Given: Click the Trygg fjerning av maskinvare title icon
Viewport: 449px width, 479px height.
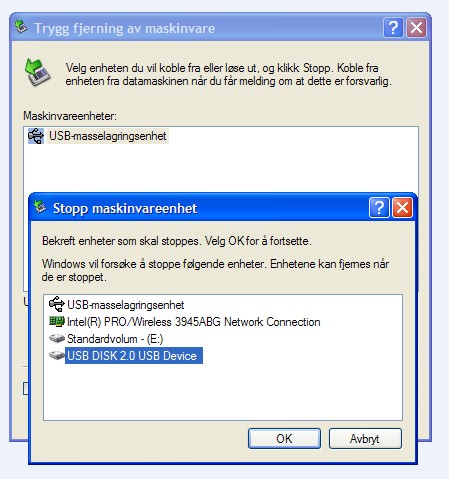Looking at the screenshot, I should [21, 27].
